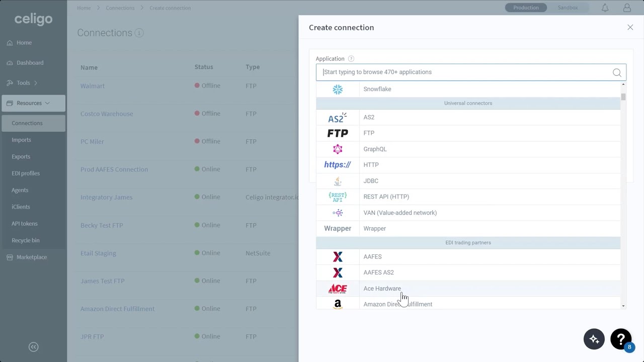Click the AAFES AS2 logo icon
Screen dimensions: 644x362
tap(338, 273)
